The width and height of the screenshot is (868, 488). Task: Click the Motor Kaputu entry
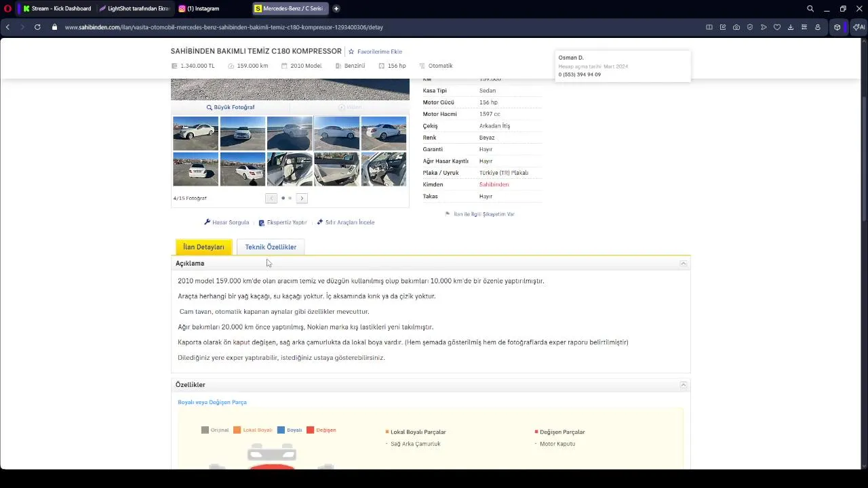click(x=557, y=444)
